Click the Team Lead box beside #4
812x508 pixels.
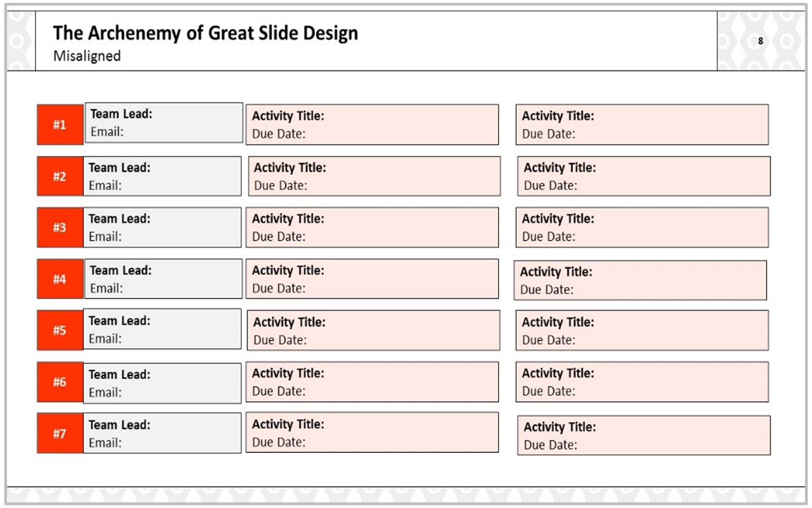pyautogui.click(x=163, y=279)
